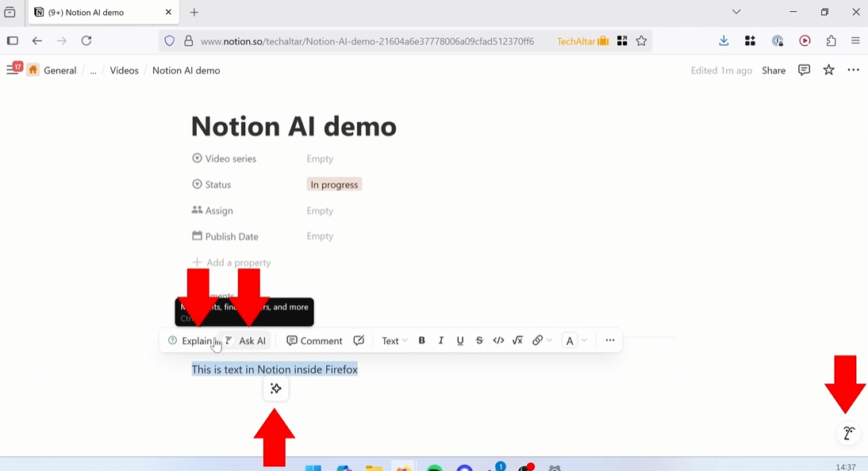This screenshot has height=471, width=868.
Task: Click Ask AI in the formatting toolbar
Action: click(246, 341)
